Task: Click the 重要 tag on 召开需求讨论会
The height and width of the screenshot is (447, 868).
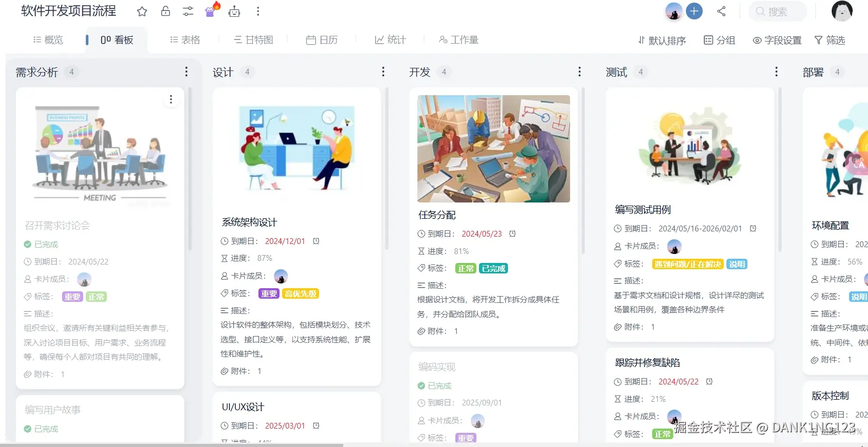Action: tap(72, 297)
